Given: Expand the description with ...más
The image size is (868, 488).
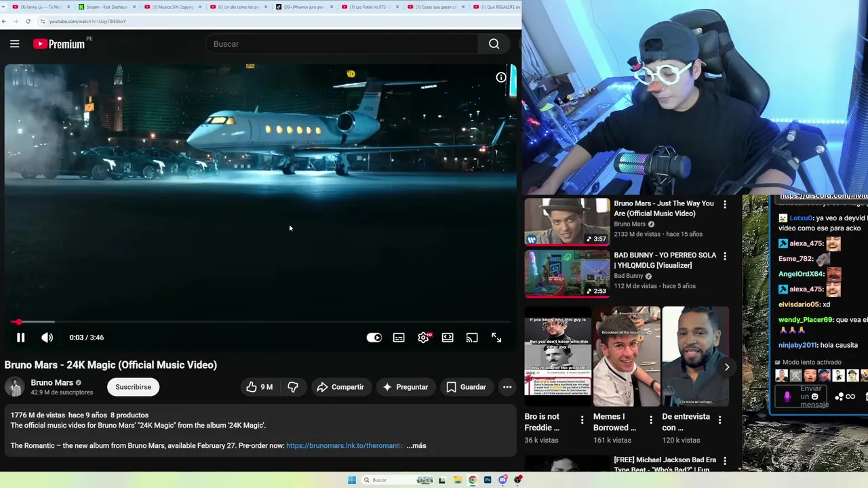Looking at the screenshot, I should (416, 445).
